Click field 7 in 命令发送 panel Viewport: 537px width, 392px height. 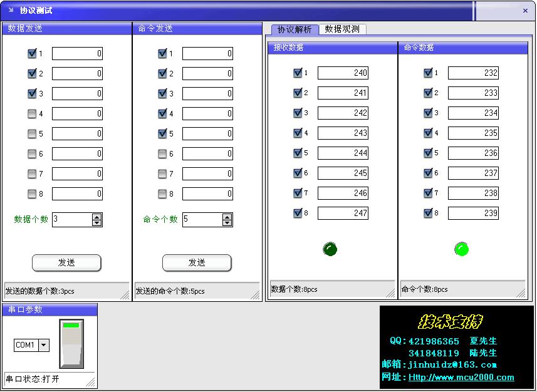tap(207, 173)
